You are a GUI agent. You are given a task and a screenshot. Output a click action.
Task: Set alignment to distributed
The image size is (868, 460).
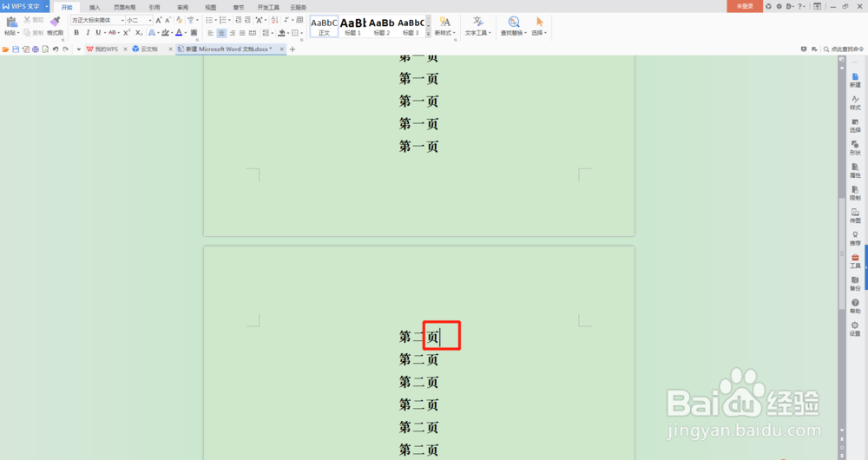pos(253,33)
